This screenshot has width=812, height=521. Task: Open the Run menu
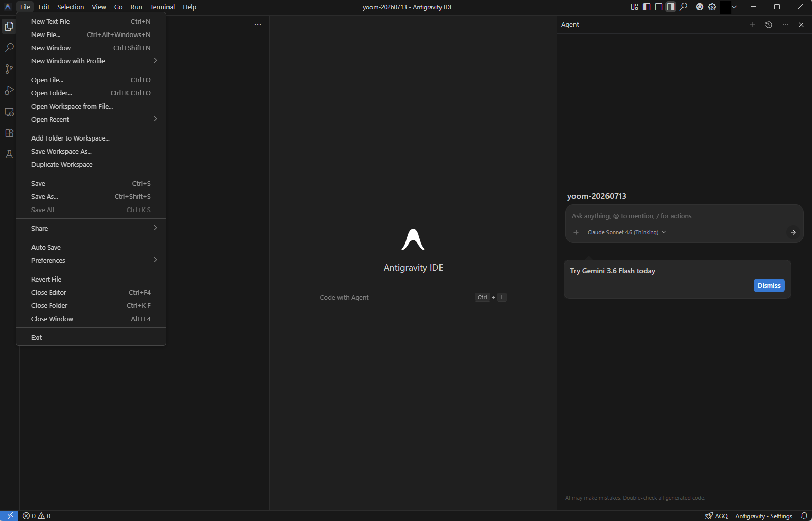(136, 7)
